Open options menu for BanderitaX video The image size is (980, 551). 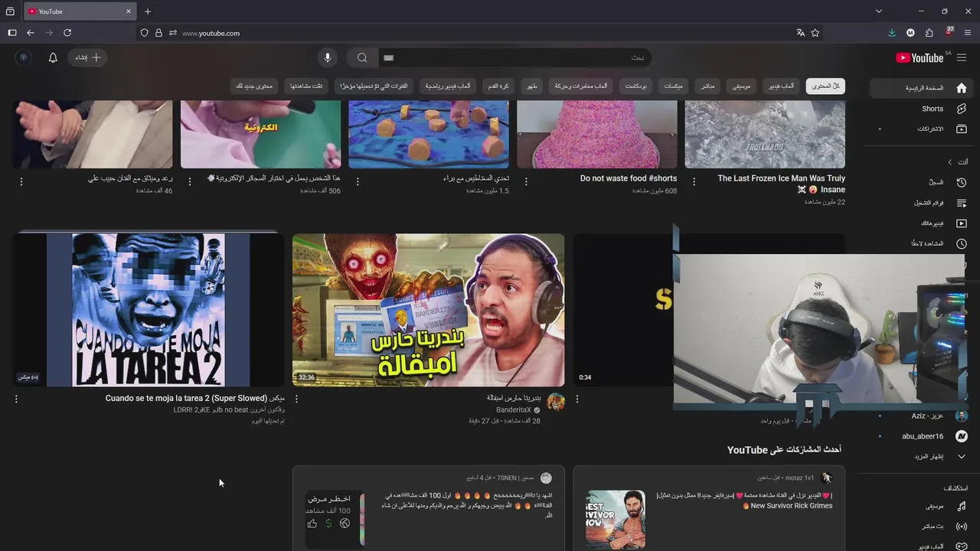coord(296,399)
